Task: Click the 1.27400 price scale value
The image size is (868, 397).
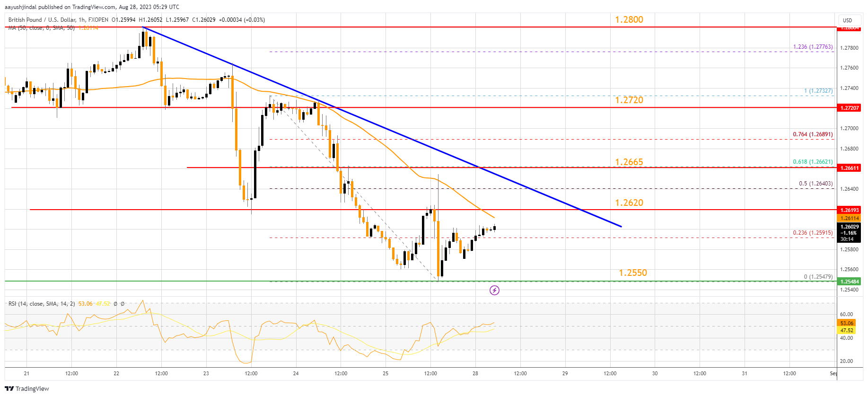Action: (849, 88)
